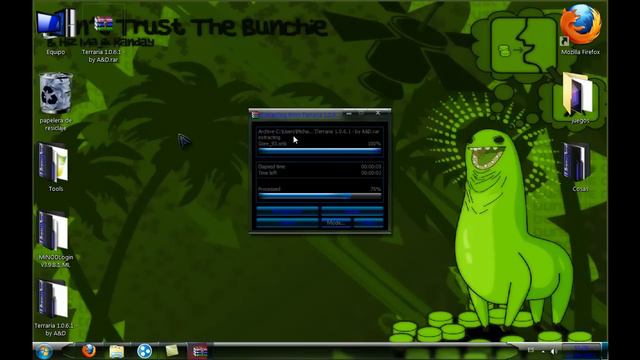The height and width of the screenshot is (360, 640).
Task: Show hidden tray icons with the arrow
Action: 543,351
